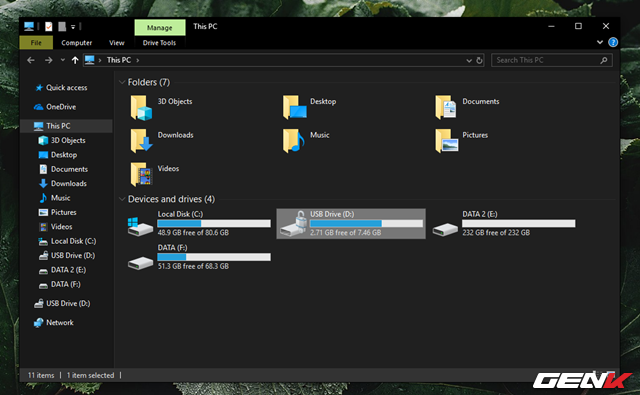
Task: Click breadcrumb chevron after This PC
Action: click(138, 60)
